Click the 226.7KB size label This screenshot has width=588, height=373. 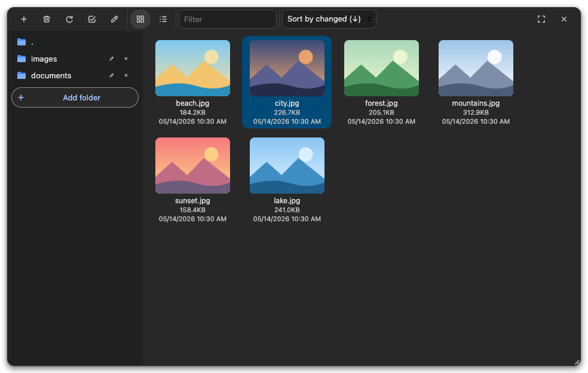click(287, 112)
